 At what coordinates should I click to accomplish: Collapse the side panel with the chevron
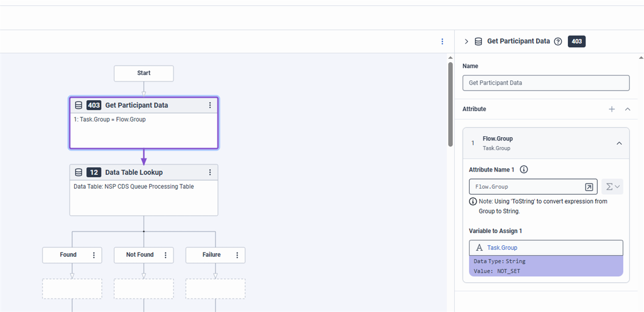(x=466, y=41)
